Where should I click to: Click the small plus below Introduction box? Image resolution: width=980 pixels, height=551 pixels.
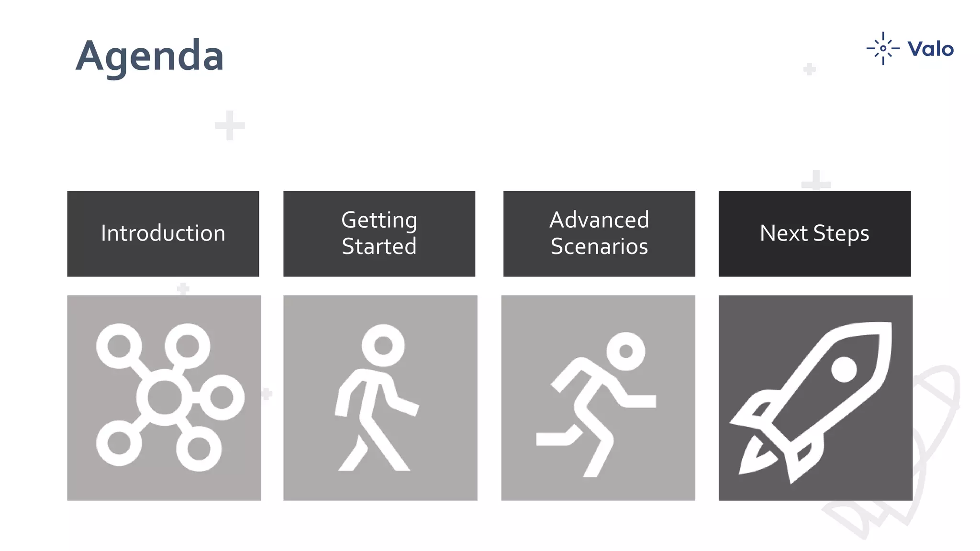pos(183,288)
